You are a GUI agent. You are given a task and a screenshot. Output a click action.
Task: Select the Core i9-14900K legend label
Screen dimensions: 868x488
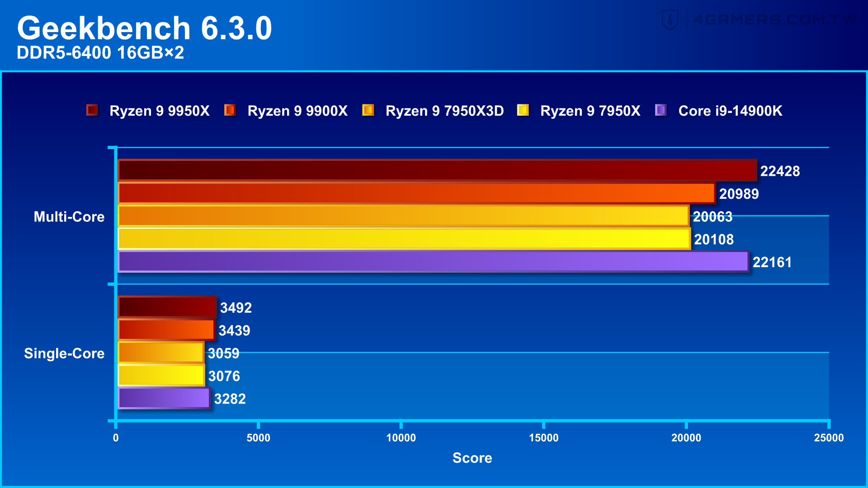(730, 111)
